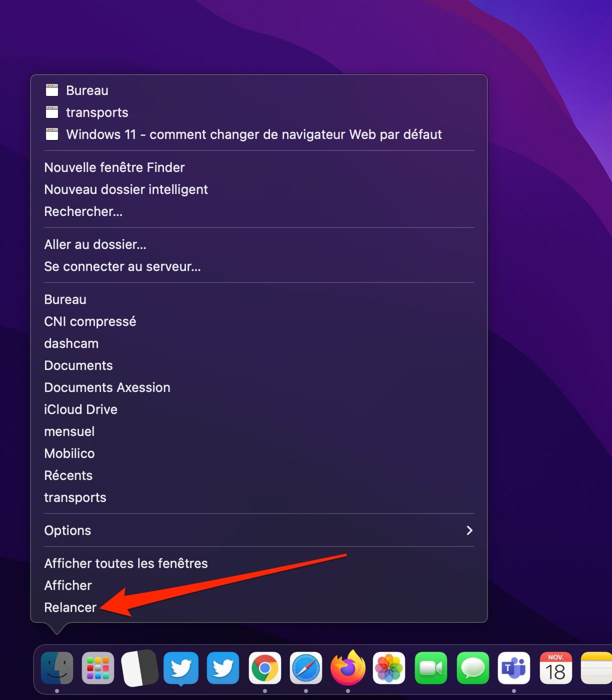Expand the Options submenu
This screenshot has width=612, height=700.
click(x=259, y=530)
